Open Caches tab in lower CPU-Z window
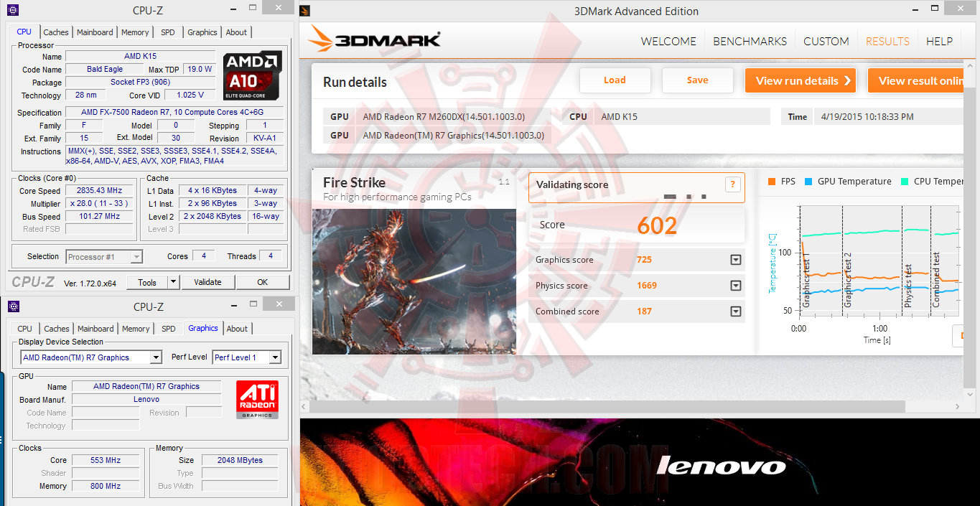The image size is (980, 506). 57,329
